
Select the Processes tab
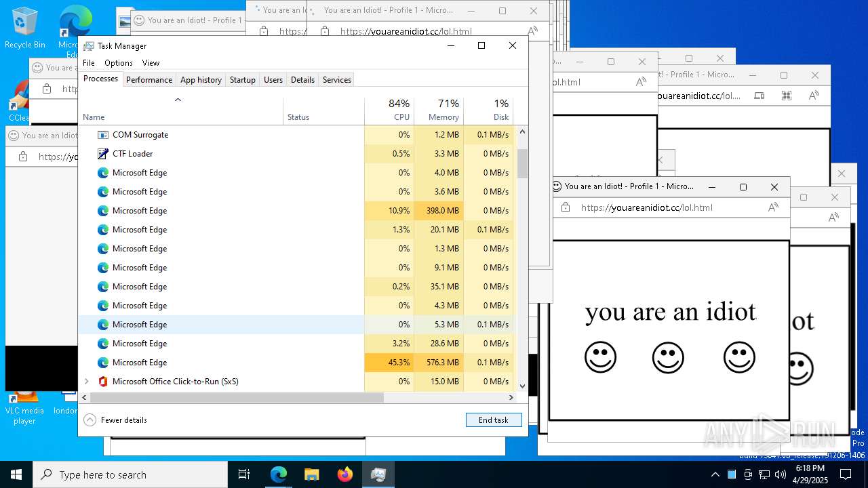coord(100,79)
